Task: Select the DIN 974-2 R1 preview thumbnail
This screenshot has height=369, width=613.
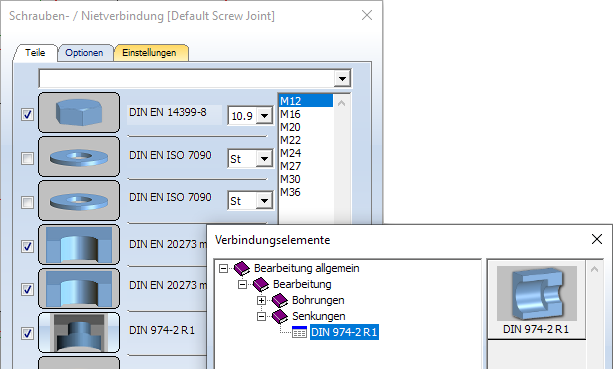Action: pyautogui.click(x=536, y=300)
